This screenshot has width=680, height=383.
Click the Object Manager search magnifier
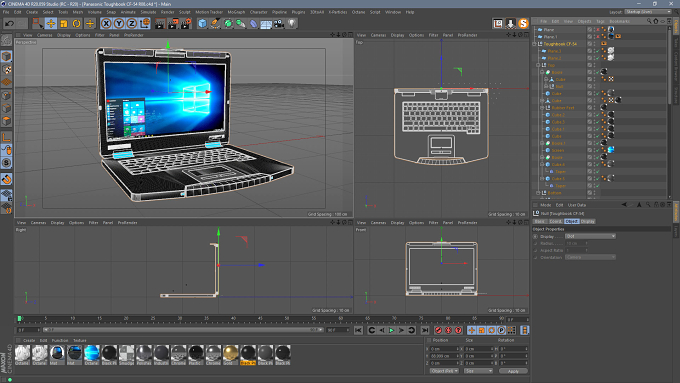click(649, 21)
